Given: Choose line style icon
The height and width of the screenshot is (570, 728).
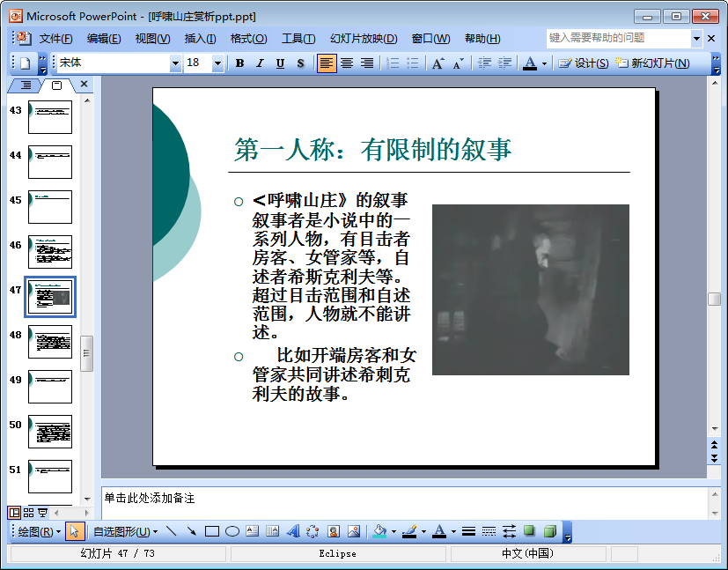Looking at the screenshot, I should 468,531.
